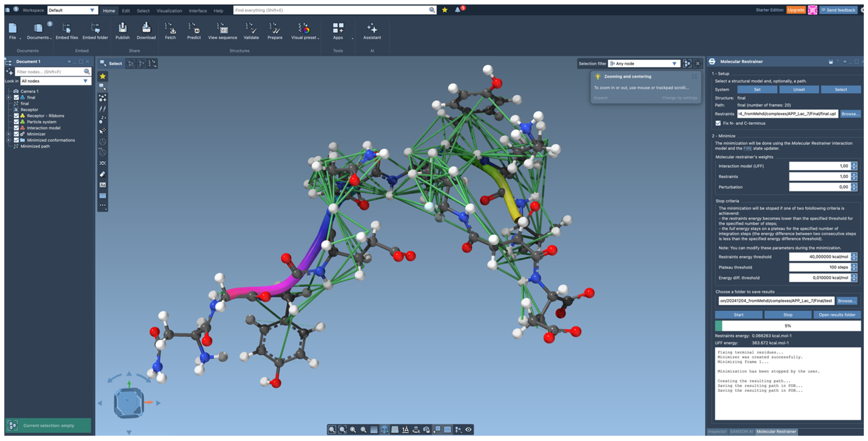Image resolution: width=868 pixels, height=441 pixels.
Task: Open the Visualization menu
Action: click(x=169, y=10)
